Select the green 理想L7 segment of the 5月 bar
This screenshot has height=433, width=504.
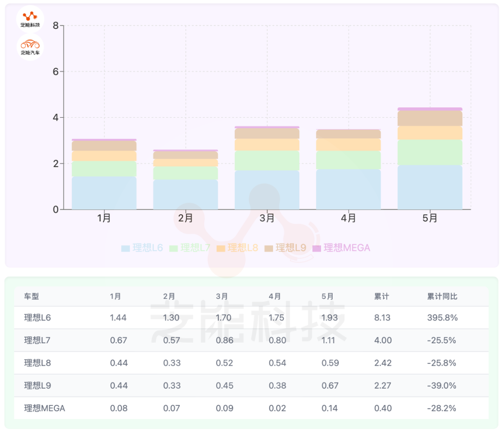coord(430,152)
